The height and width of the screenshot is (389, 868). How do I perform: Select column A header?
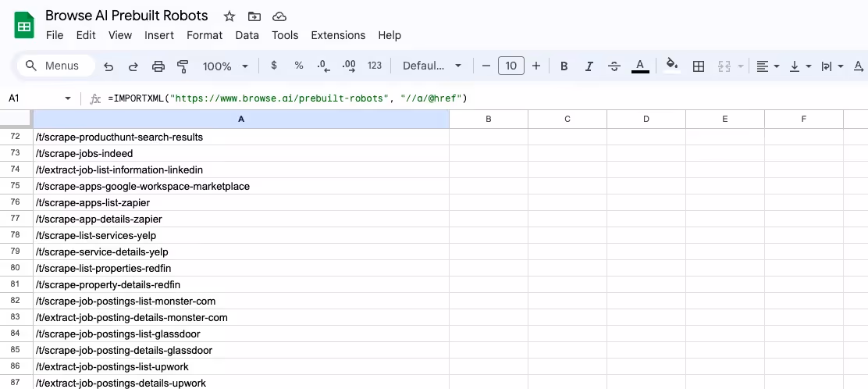240,119
